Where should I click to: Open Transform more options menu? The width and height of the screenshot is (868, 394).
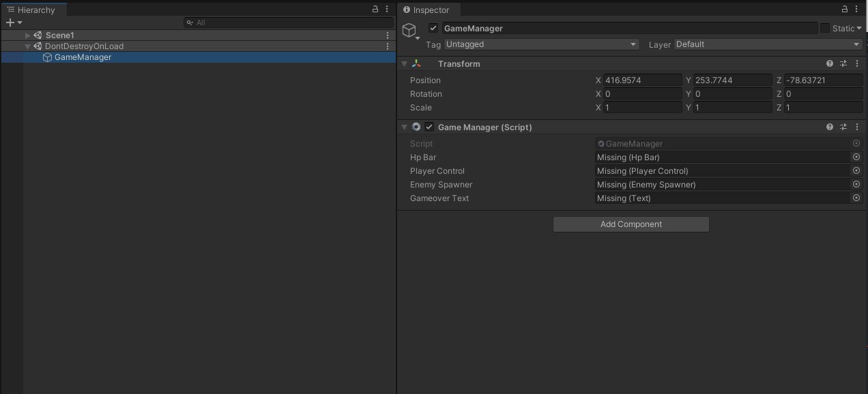[x=857, y=63]
